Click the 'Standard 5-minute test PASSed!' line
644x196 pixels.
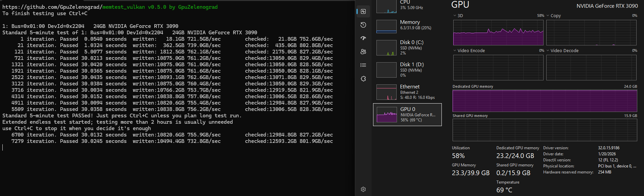(x=122, y=116)
